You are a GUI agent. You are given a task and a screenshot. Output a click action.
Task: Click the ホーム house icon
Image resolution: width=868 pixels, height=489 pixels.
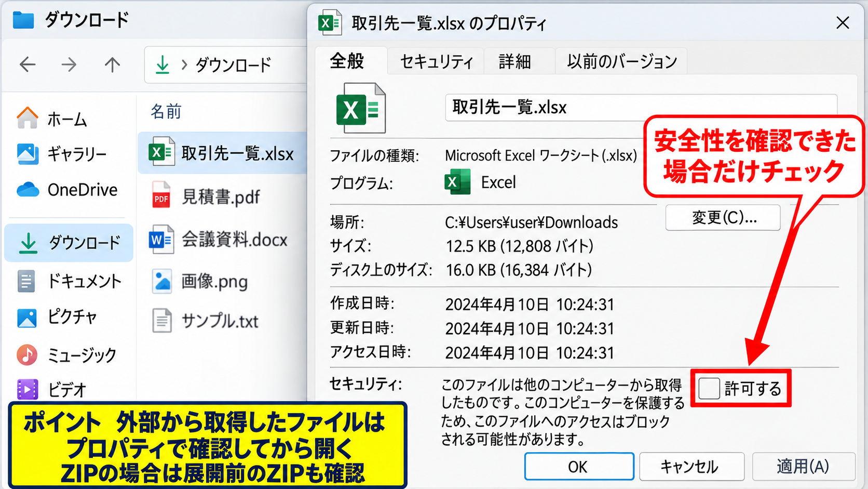[x=28, y=118]
